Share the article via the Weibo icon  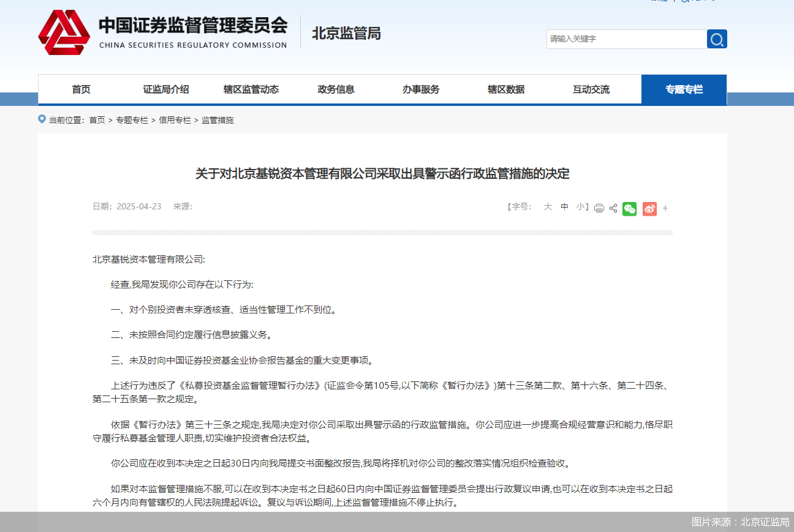click(x=649, y=208)
